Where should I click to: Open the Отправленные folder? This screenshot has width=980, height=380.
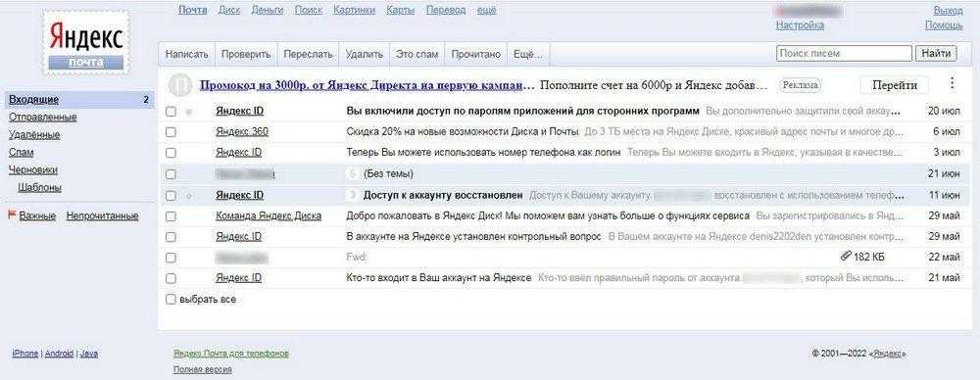42,117
